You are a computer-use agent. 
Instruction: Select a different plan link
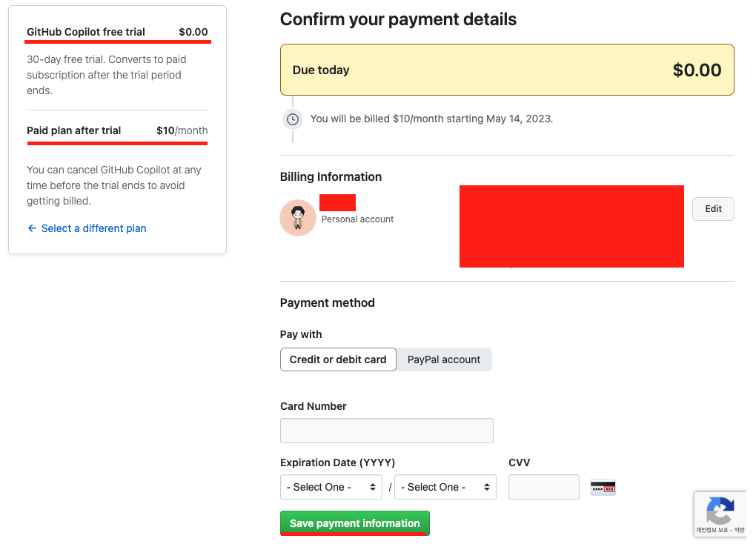pyautogui.click(x=93, y=228)
